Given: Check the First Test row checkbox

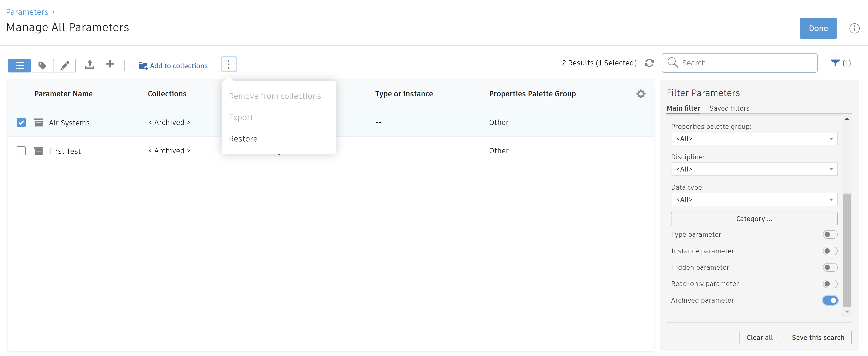Looking at the screenshot, I should pyautogui.click(x=21, y=151).
